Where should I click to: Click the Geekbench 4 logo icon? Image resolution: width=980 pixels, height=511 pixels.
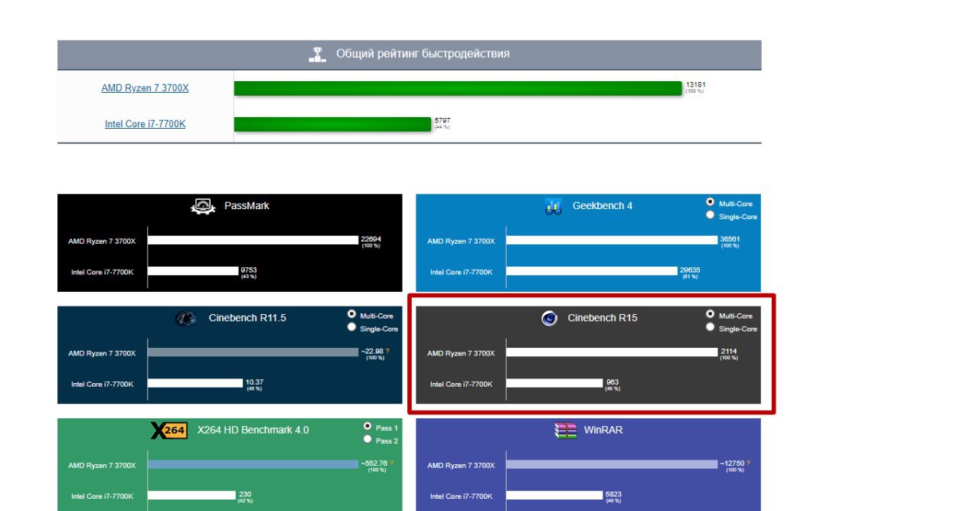point(554,206)
